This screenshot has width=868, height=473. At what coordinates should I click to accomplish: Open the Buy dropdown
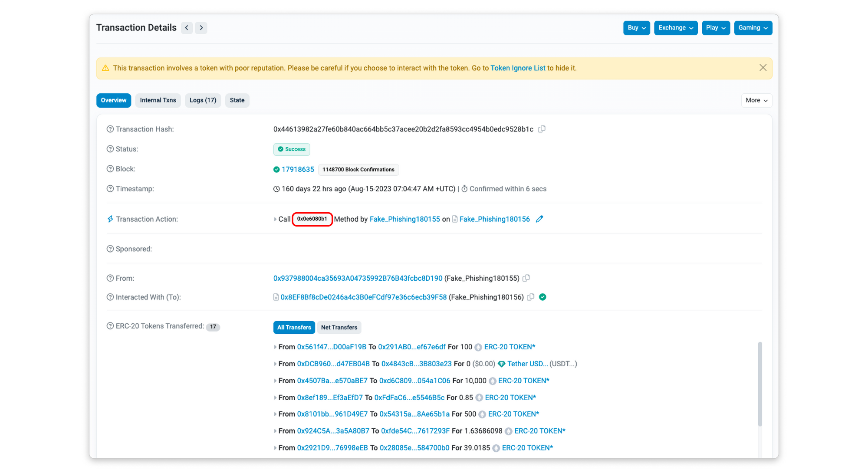[636, 28]
